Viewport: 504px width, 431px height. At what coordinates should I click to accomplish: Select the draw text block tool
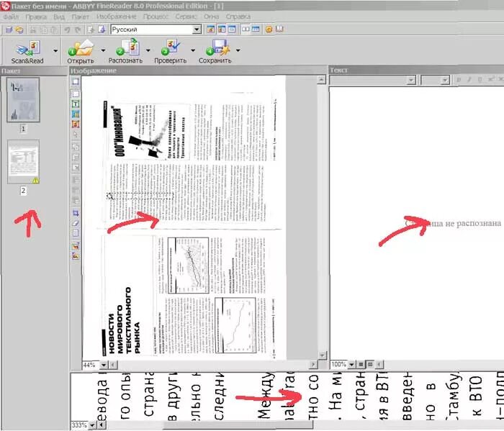pyautogui.click(x=75, y=104)
